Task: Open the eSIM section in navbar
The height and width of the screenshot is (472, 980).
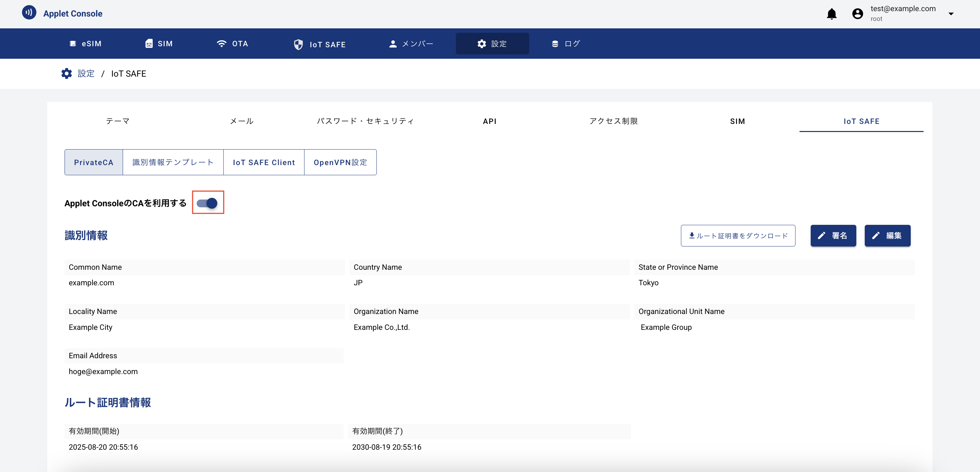Action: point(85,44)
